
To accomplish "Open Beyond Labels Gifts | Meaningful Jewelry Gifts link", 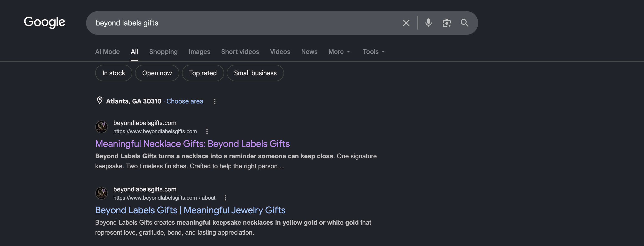I will point(190,210).
